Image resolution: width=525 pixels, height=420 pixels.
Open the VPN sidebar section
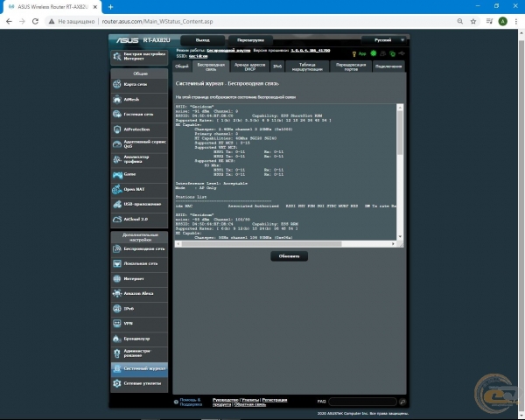pyautogui.click(x=139, y=324)
